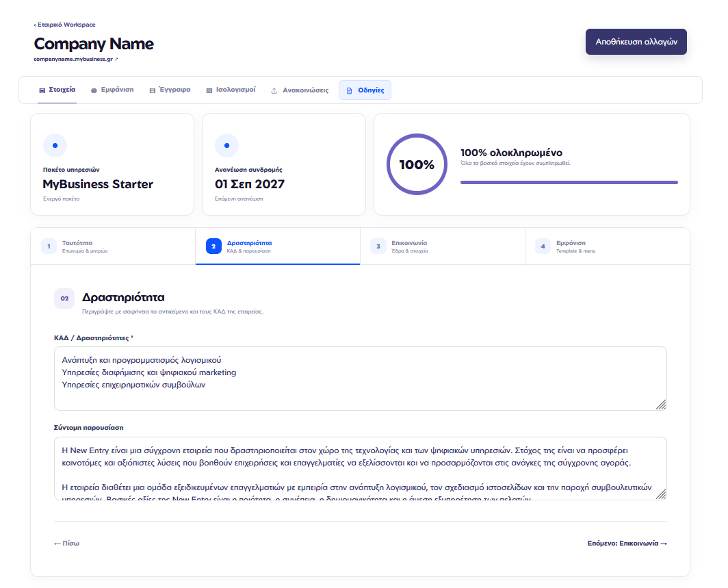The height and width of the screenshot is (588, 728).
Task: Click the resize handle of Σύντομη παρουσίαση textarea
Action: point(661,494)
